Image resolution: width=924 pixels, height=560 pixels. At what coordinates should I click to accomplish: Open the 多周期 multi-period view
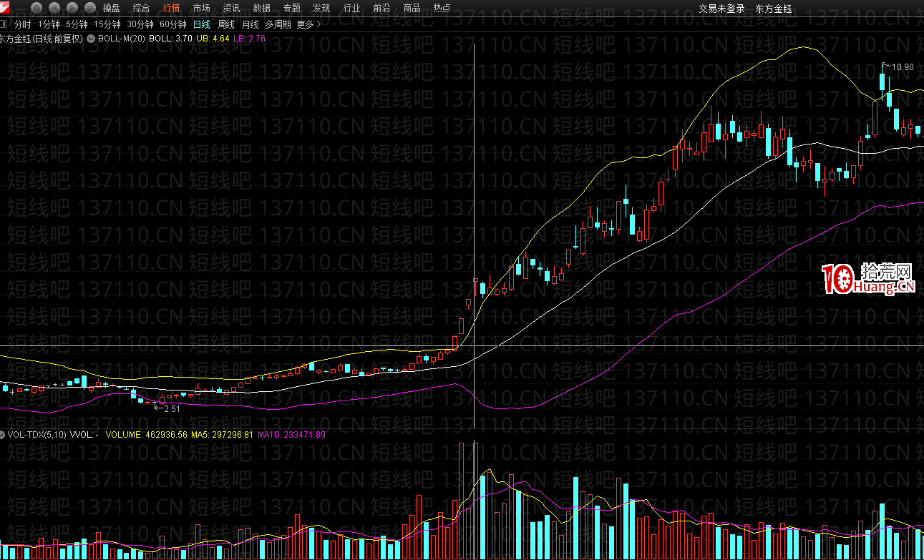tap(278, 24)
